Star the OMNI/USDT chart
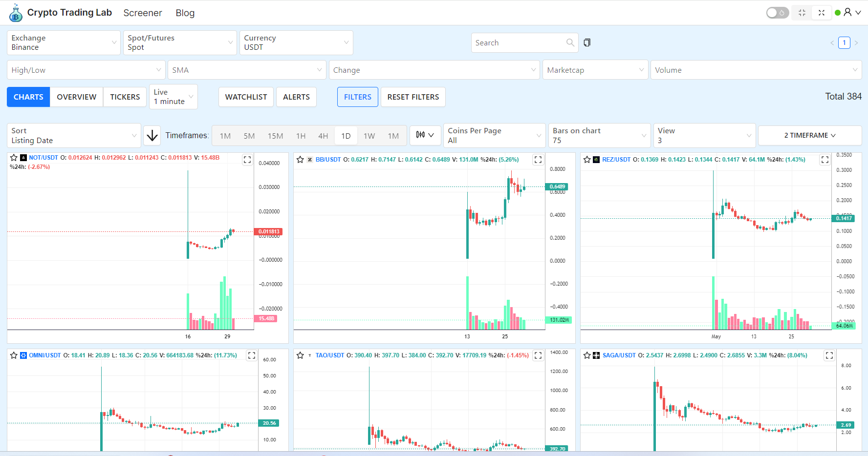 click(14, 355)
